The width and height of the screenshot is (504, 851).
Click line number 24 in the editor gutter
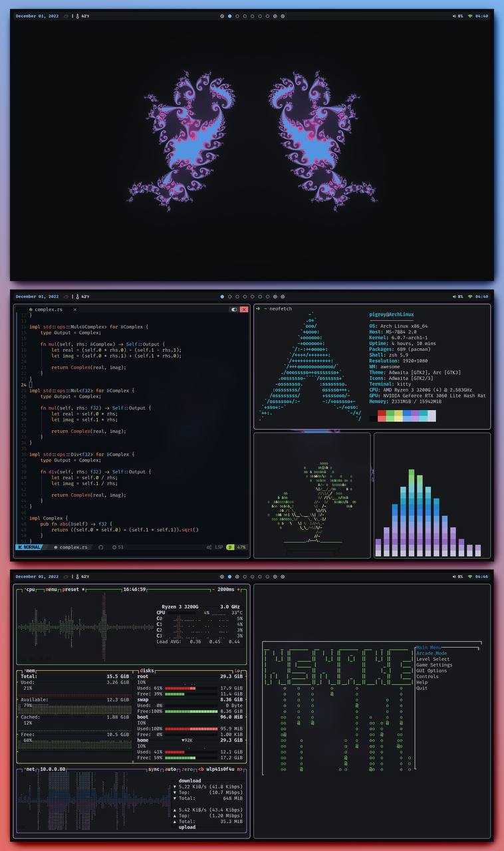[x=23, y=385]
